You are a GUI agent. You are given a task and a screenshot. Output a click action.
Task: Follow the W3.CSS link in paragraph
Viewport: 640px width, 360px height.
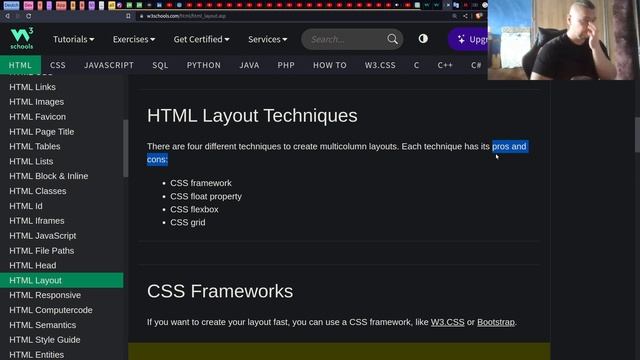(447, 322)
